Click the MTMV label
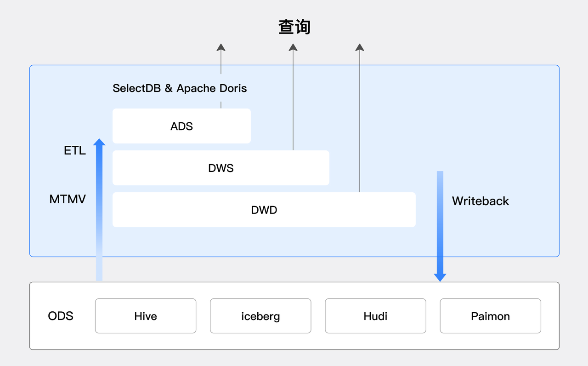 point(68,199)
